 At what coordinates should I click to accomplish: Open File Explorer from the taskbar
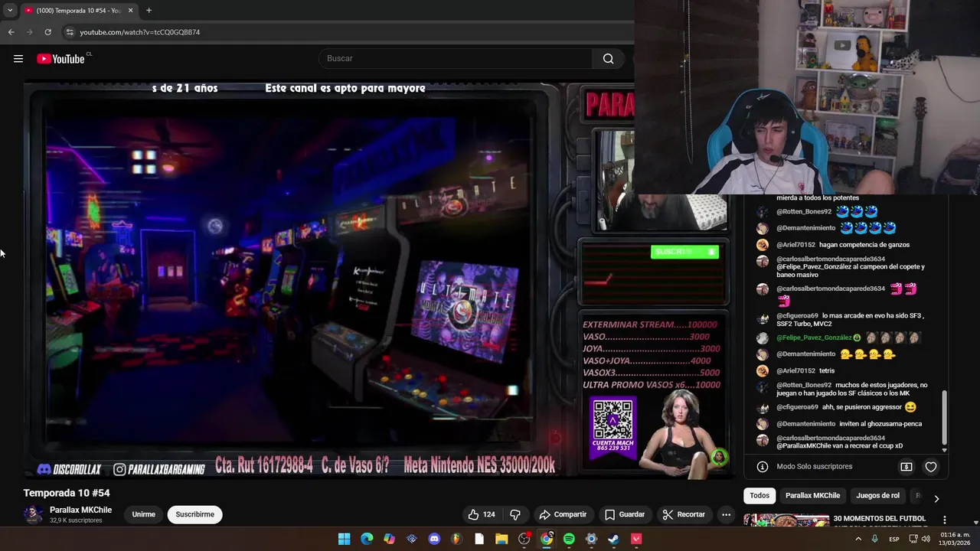(501, 539)
